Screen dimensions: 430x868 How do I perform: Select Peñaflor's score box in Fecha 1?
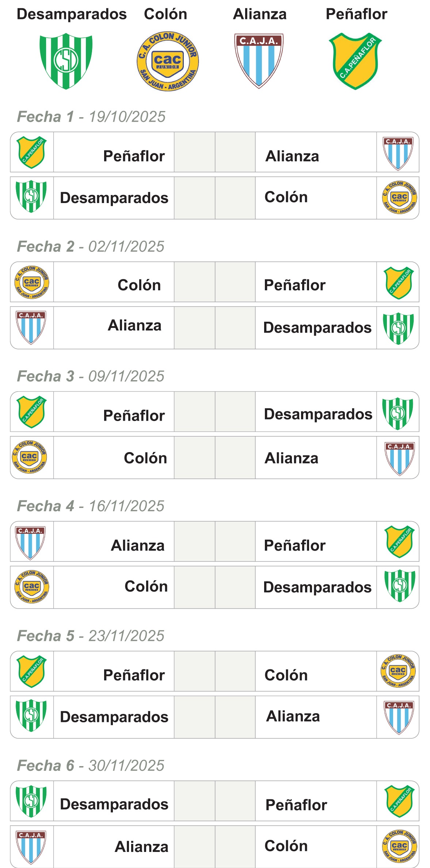194,152
